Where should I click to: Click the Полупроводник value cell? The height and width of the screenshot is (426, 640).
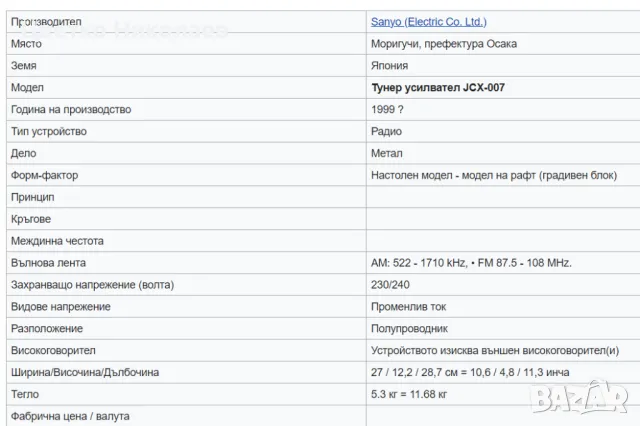[x=408, y=328]
